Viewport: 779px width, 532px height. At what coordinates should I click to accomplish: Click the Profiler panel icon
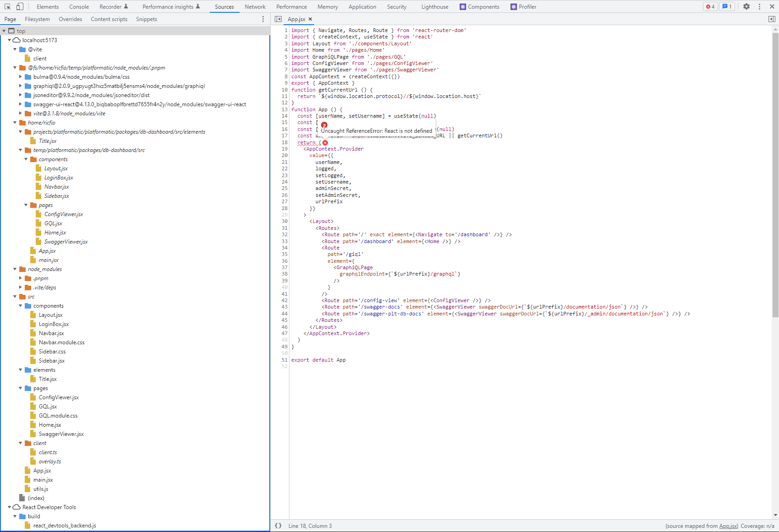pyautogui.click(x=513, y=6)
